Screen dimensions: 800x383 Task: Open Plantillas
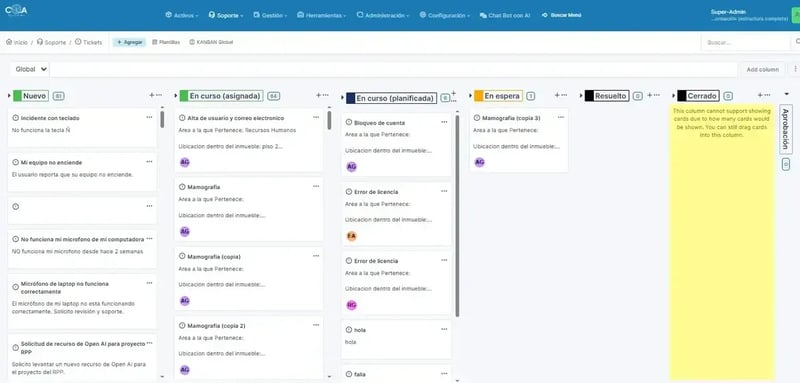(x=166, y=42)
